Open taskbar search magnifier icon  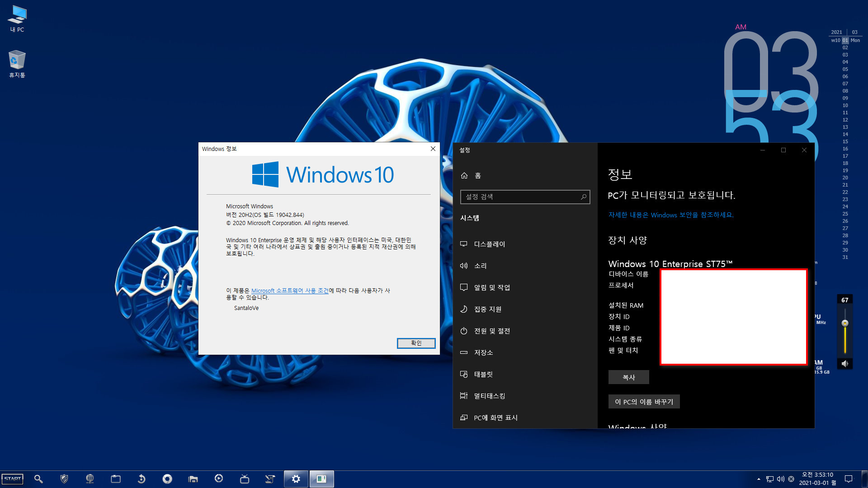tap(38, 479)
